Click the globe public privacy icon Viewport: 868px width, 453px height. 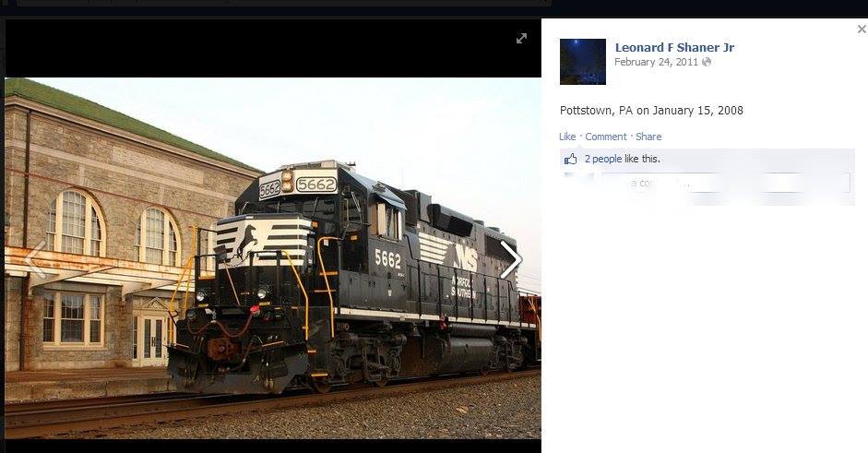707,62
